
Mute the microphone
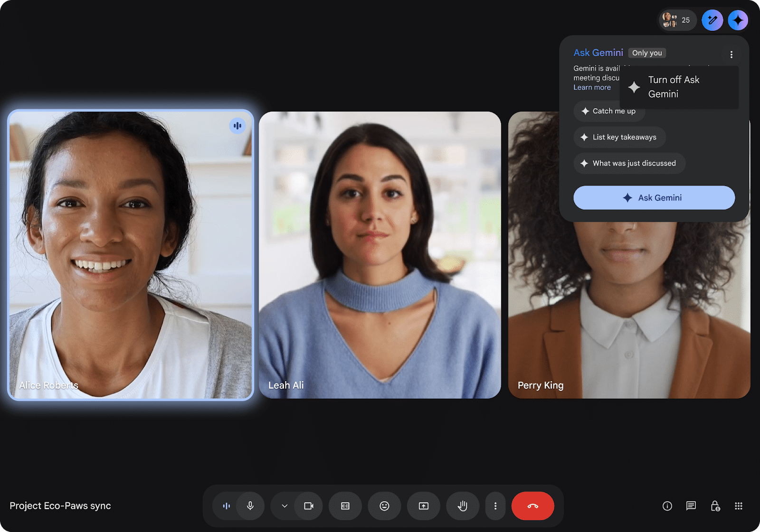[x=250, y=506]
